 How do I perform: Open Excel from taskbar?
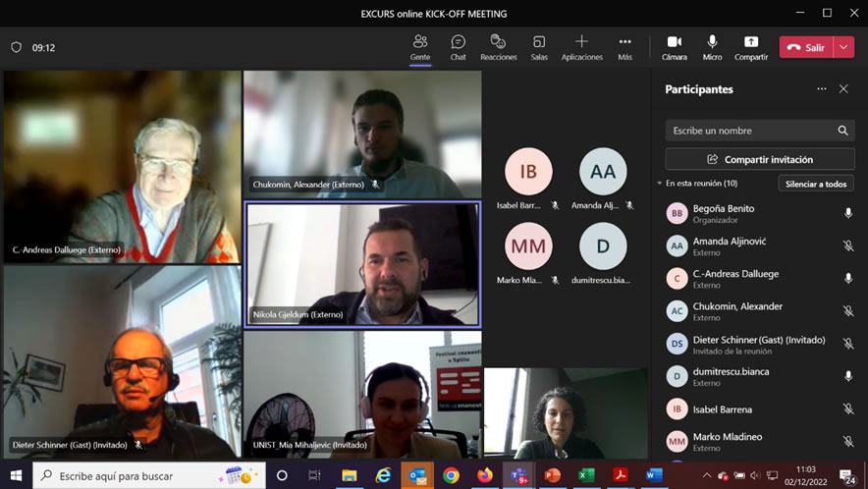(586, 475)
